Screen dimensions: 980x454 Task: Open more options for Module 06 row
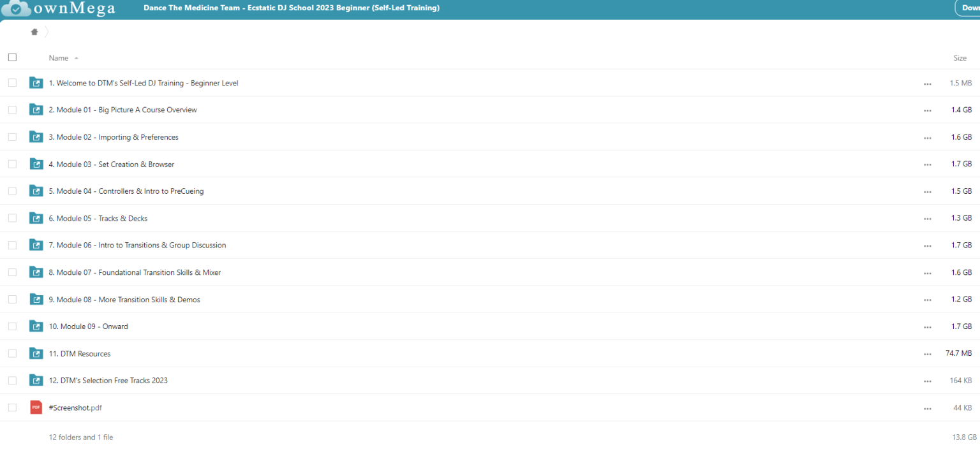(x=927, y=245)
